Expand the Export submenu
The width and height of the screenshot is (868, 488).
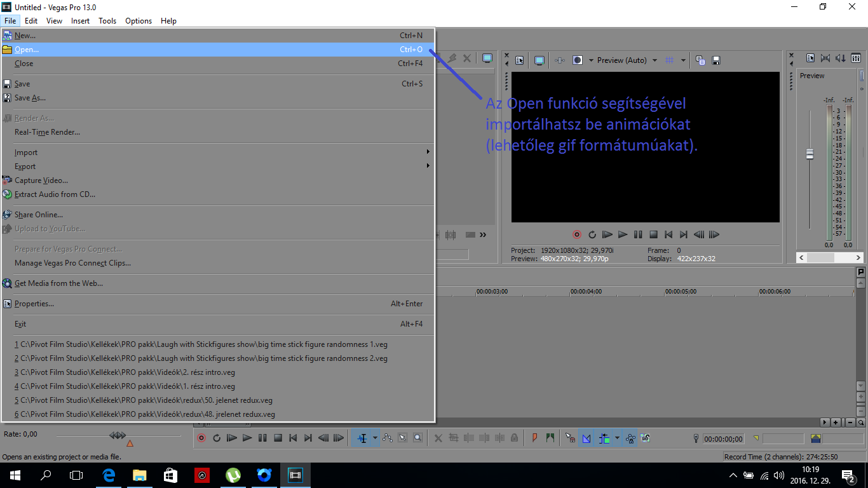coord(217,166)
